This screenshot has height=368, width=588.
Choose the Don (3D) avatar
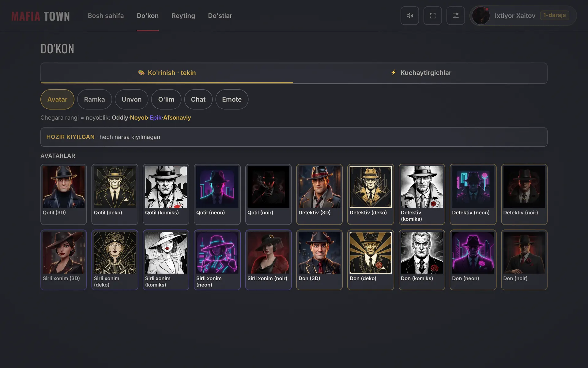point(319,260)
